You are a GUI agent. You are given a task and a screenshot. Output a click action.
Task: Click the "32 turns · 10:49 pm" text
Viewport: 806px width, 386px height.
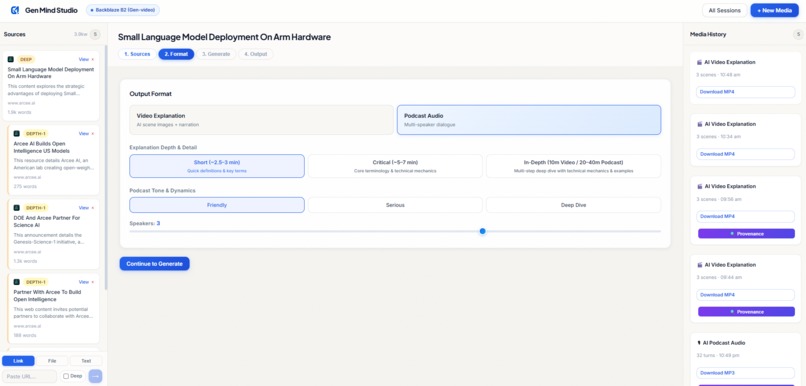[x=718, y=355]
